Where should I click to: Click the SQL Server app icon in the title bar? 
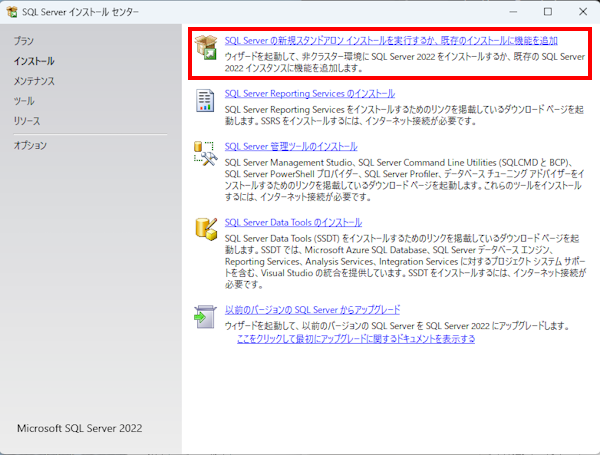[12, 12]
